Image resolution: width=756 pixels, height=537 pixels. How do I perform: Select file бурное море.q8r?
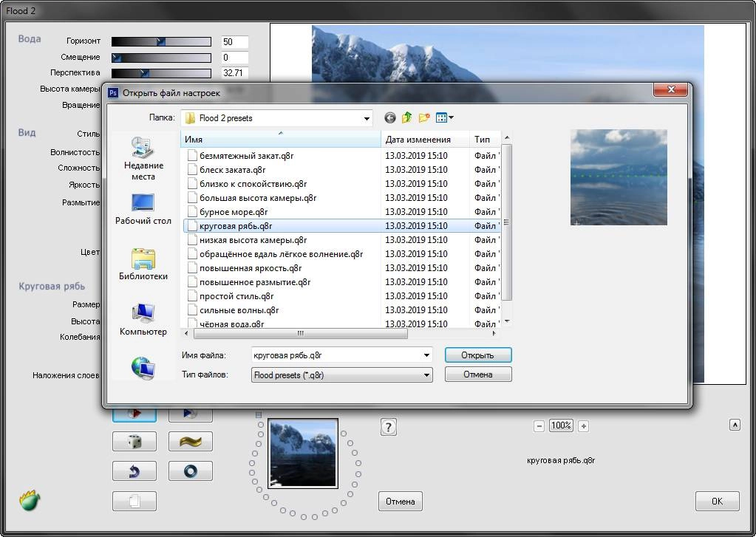[x=234, y=211]
